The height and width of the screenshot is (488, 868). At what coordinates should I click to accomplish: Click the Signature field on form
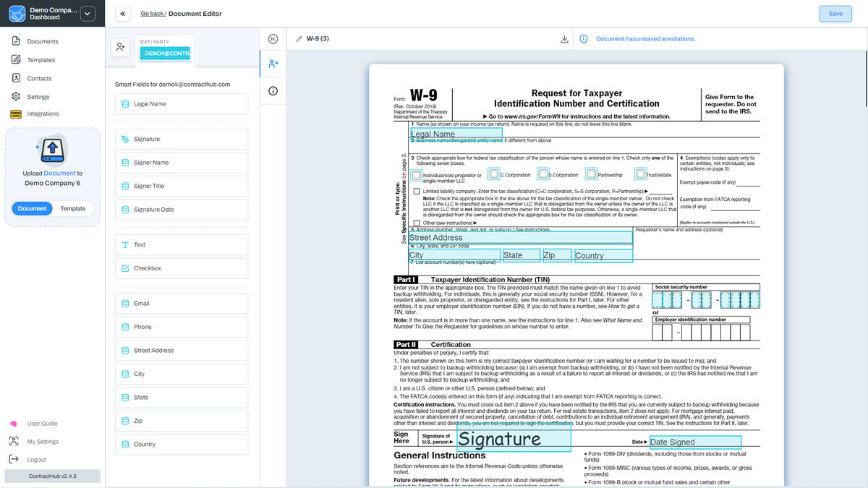[514, 439]
